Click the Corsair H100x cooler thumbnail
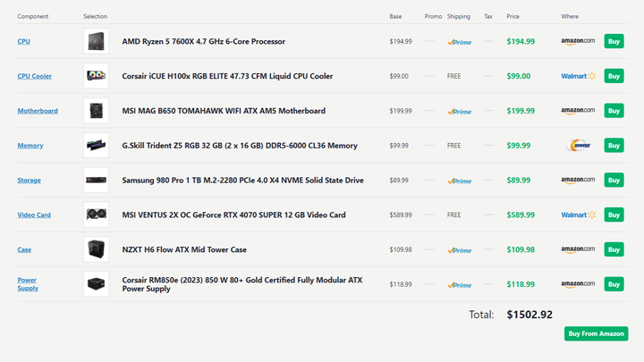Image resolution: width=644 pixels, height=362 pixels. 96,76
